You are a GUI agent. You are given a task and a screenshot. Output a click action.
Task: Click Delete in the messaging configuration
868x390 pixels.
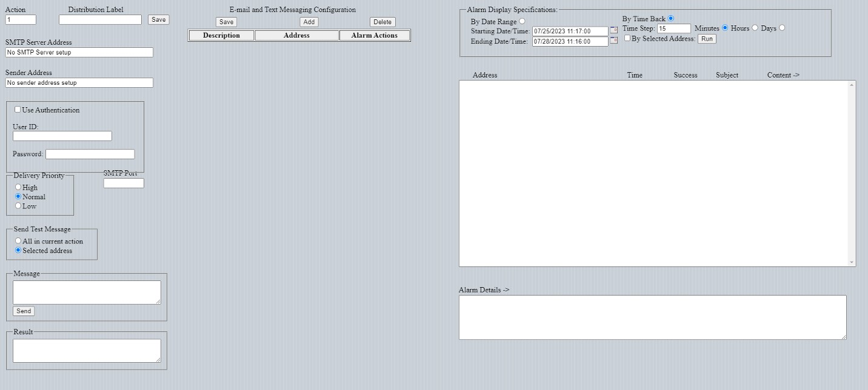click(382, 22)
